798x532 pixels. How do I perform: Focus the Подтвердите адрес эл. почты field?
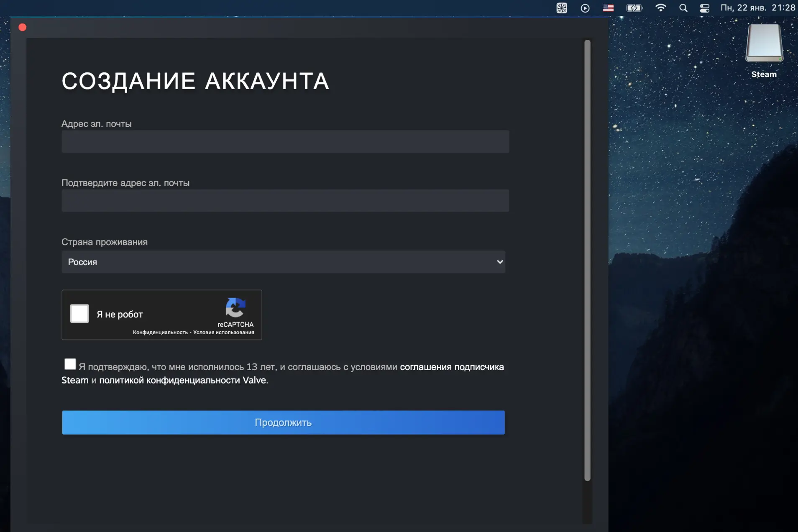click(x=285, y=200)
